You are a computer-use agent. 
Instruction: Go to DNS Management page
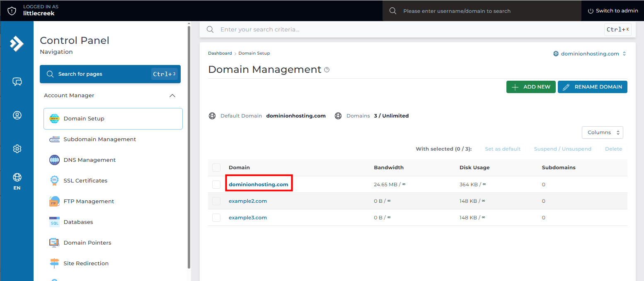click(x=90, y=160)
